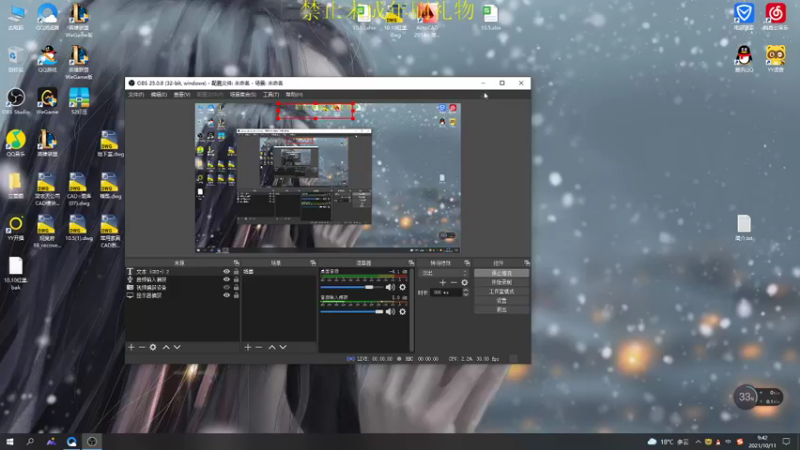Remove the transition with the minus icon
Image resolution: width=800 pixels, height=450 pixels.
click(x=454, y=282)
